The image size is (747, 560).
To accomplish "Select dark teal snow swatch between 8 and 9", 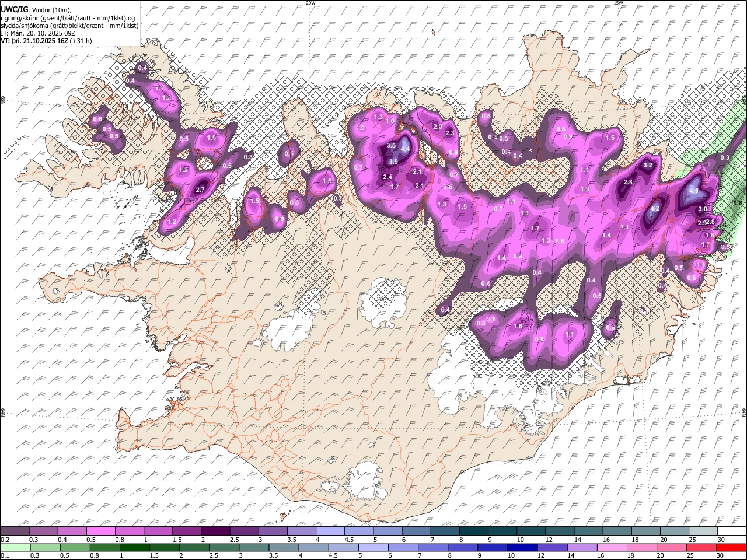I will (473, 531).
